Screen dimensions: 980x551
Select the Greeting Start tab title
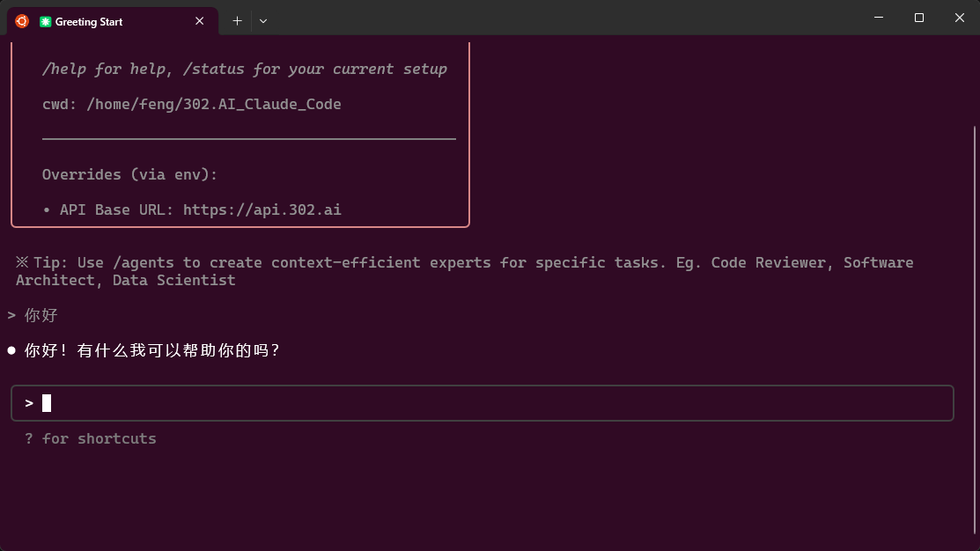89,22
